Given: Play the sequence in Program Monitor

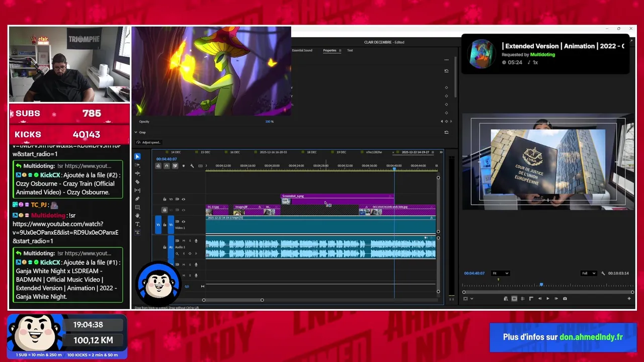Looking at the screenshot, I should [547, 299].
